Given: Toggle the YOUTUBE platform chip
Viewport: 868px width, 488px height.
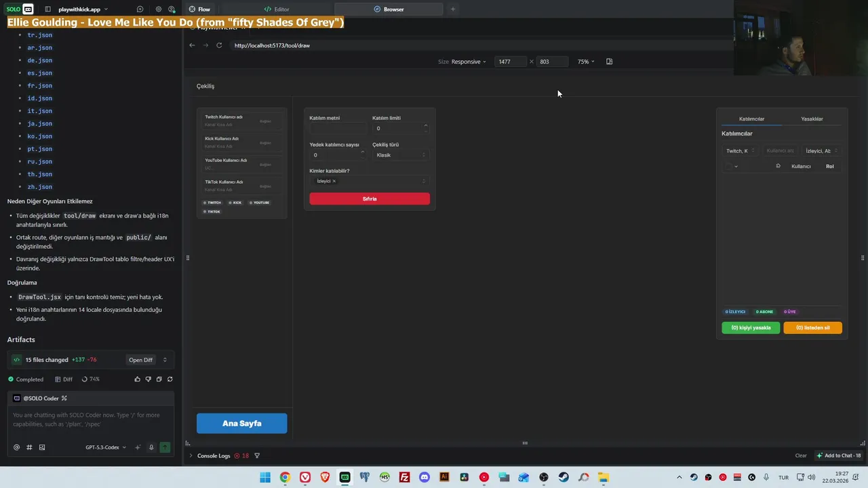Looking at the screenshot, I should 259,203.
